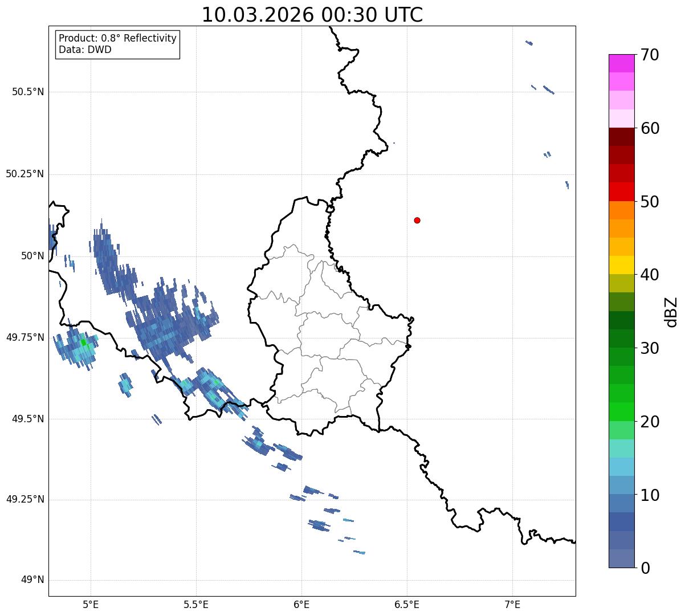Pick the dark maroon segment below 60
Image resolution: width=685 pixels, height=616 pixels.
point(622,137)
